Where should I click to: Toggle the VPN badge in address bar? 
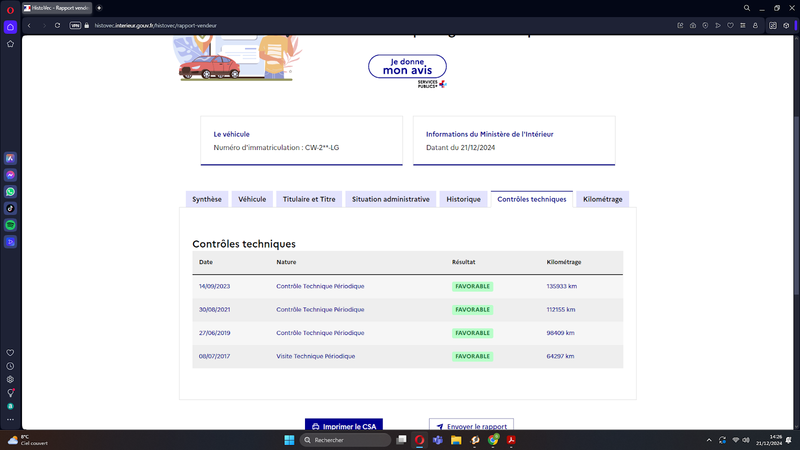click(75, 26)
